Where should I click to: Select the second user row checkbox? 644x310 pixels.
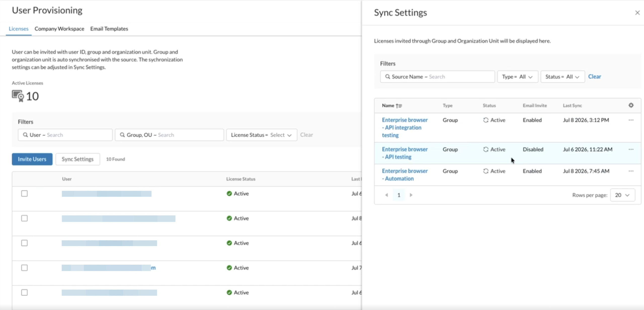point(24,218)
